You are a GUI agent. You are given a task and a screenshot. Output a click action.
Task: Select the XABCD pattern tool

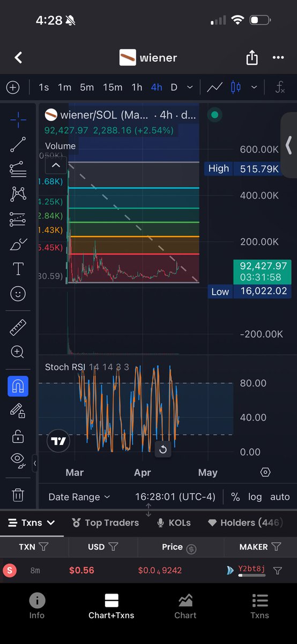coord(18,194)
